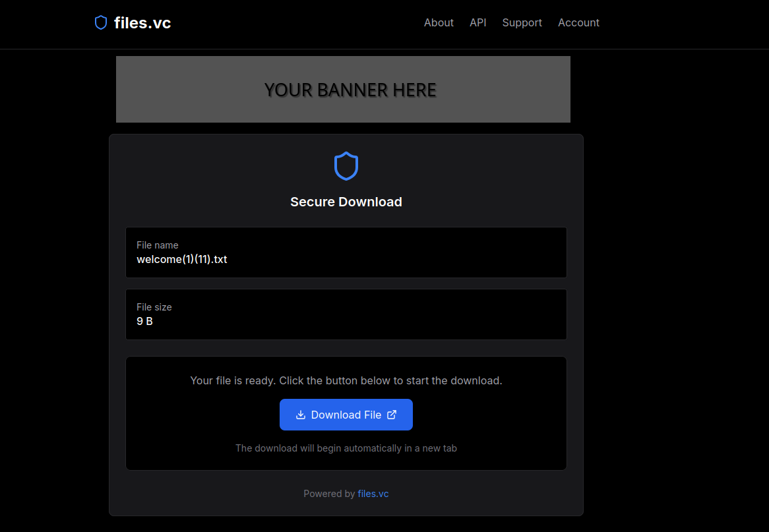
Task: Click the File name label
Action: 158,245
